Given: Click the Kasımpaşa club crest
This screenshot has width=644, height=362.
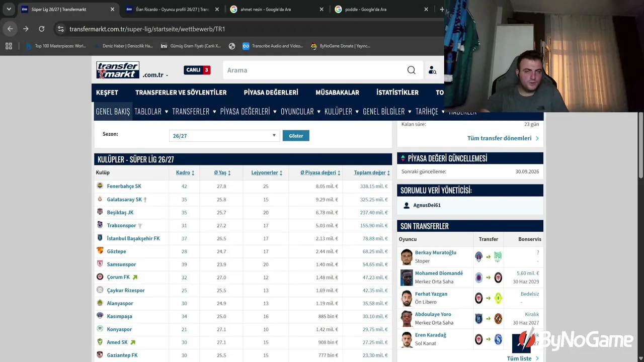Looking at the screenshot, I should pyautogui.click(x=100, y=316).
